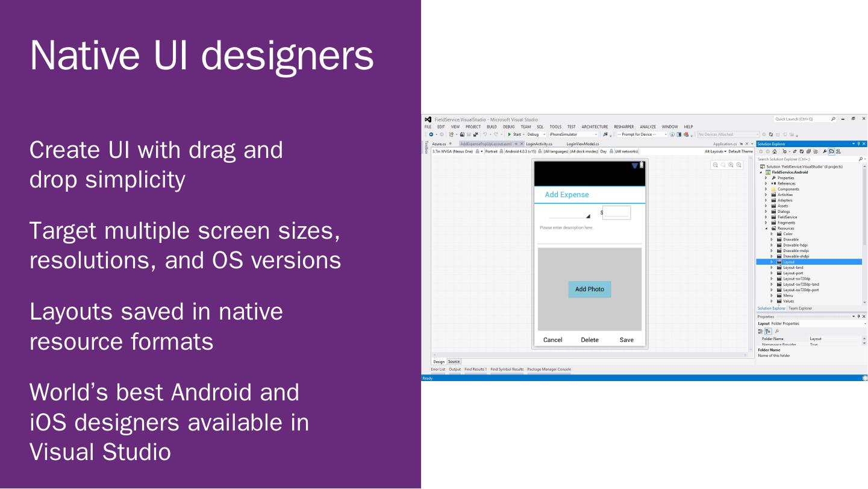Select the Layout folder in Solution Explorer

(x=809, y=262)
